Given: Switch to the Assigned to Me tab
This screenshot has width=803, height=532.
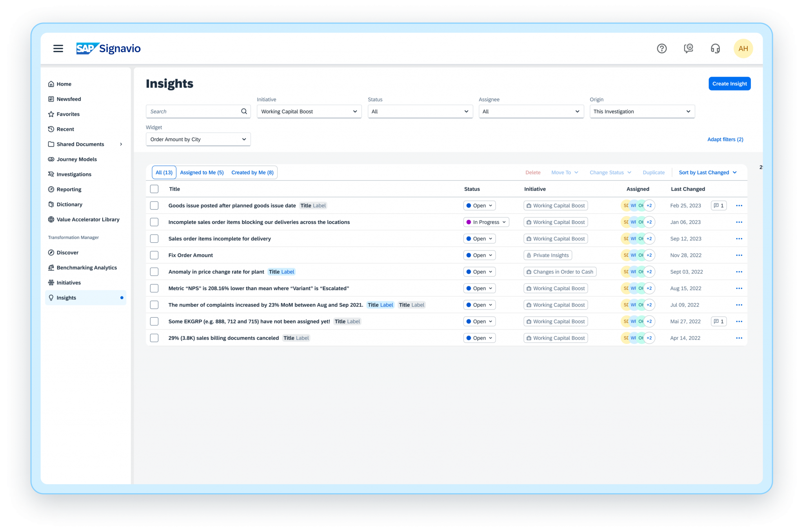Looking at the screenshot, I should 202,172.
